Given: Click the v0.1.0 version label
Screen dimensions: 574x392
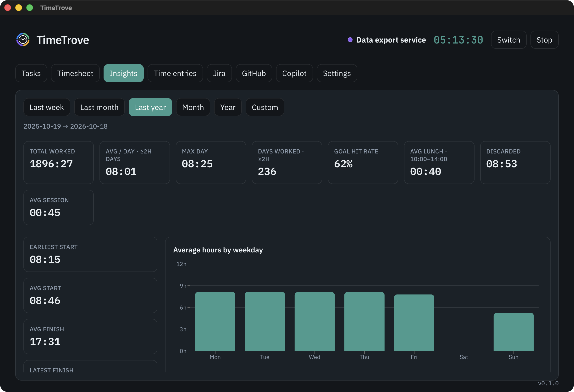Looking at the screenshot, I should [548, 383].
